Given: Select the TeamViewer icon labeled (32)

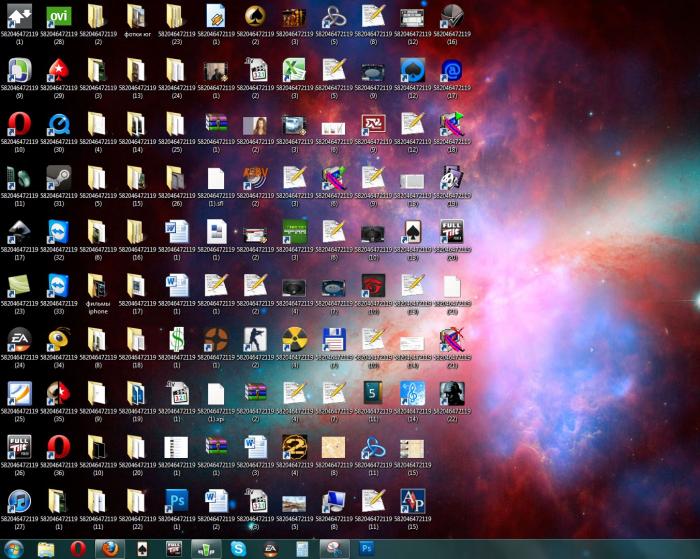Looking at the screenshot, I should [59, 232].
